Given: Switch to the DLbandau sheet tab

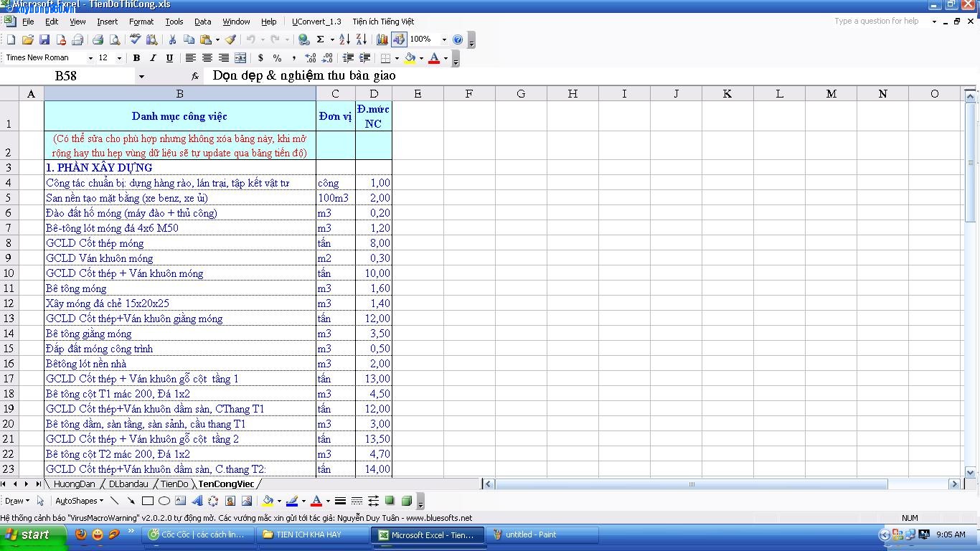Looking at the screenshot, I should 128,484.
